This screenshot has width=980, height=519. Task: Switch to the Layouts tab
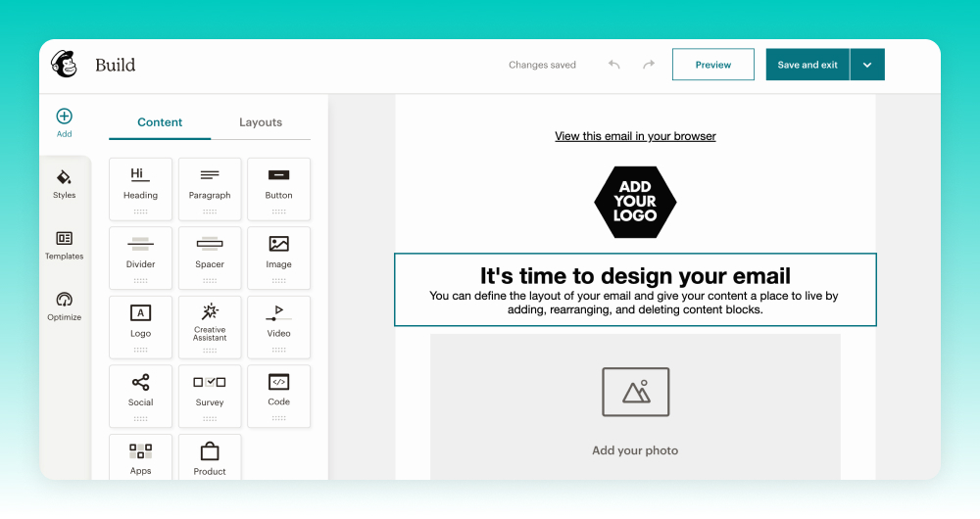tap(261, 122)
